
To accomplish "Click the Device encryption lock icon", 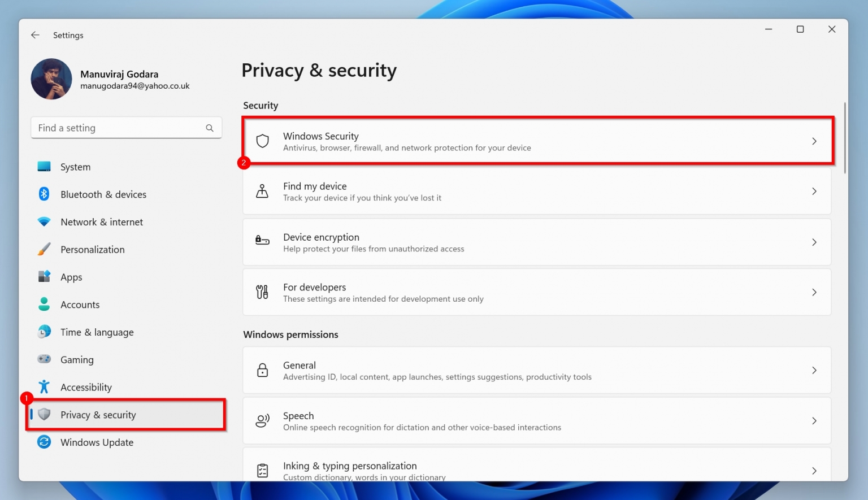I will pyautogui.click(x=262, y=242).
